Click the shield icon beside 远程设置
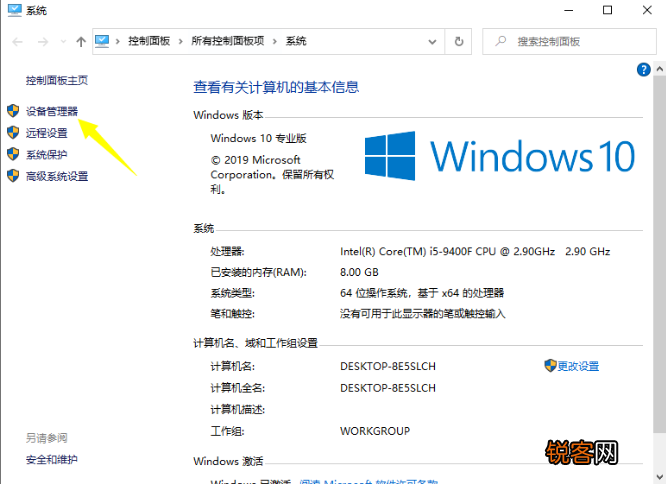666x484 pixels. [13, 132]
